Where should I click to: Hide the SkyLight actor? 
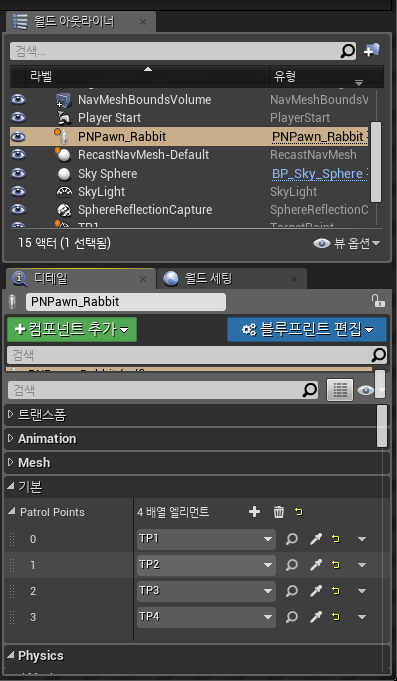18,192
